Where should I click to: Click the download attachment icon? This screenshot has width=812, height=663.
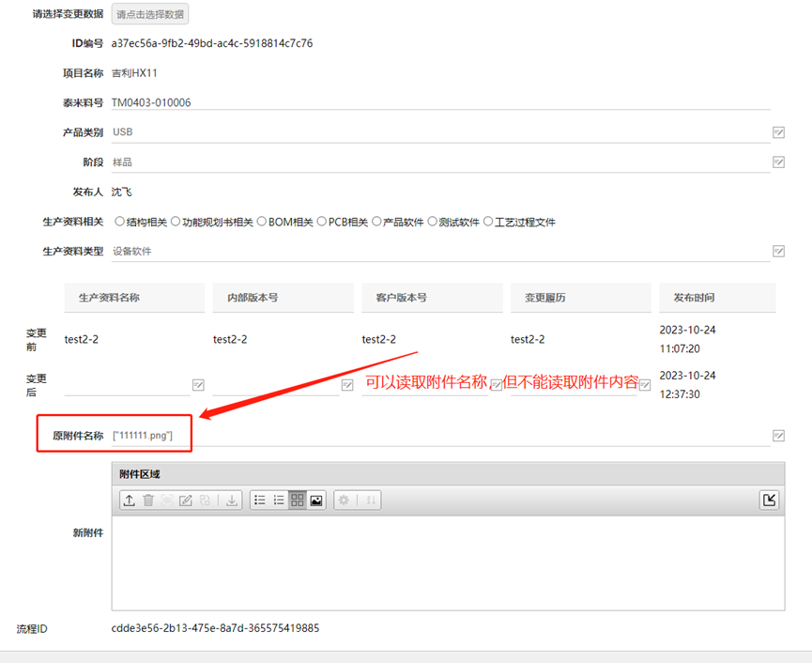point(232,501)
